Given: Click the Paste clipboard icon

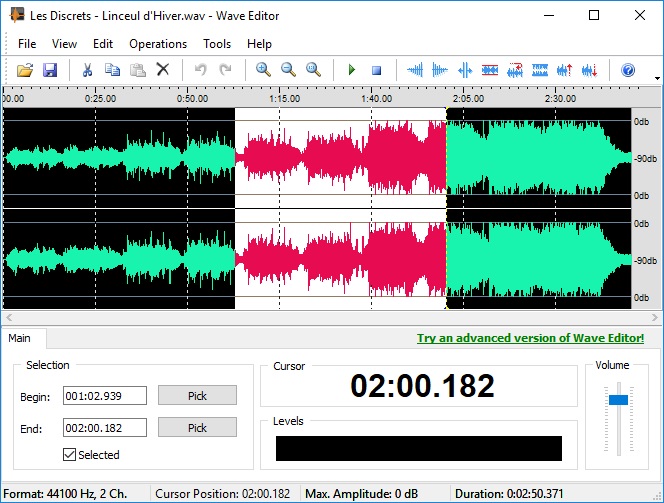Looking at the screenshot, I should point(138,70).
